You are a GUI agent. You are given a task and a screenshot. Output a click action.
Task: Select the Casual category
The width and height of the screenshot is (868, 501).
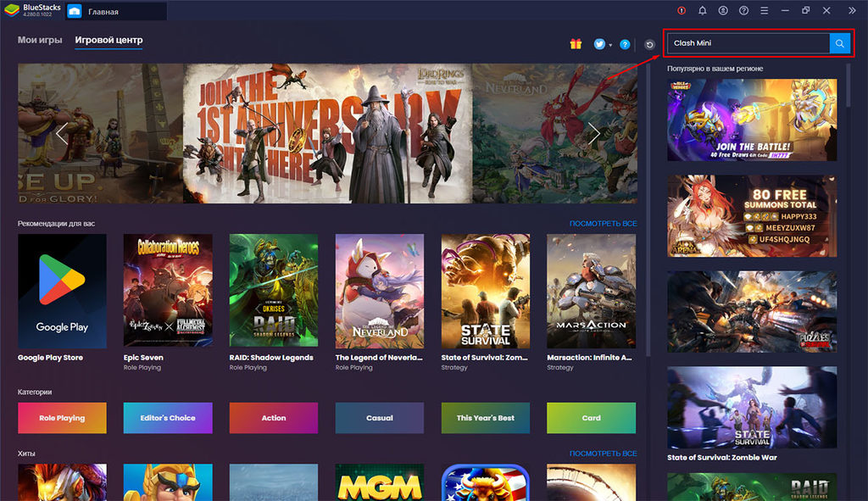point(380,418)
